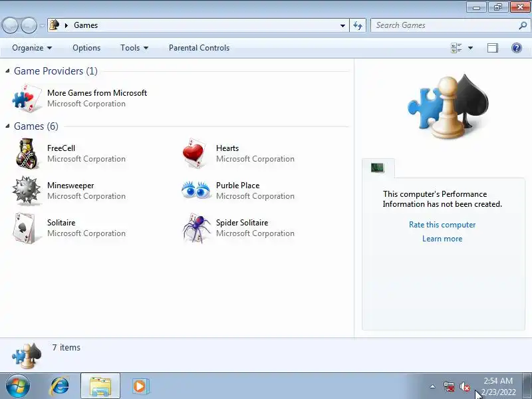Select the Minesweeper title text
Screen dimensions: 532x399
pos(70,186)
